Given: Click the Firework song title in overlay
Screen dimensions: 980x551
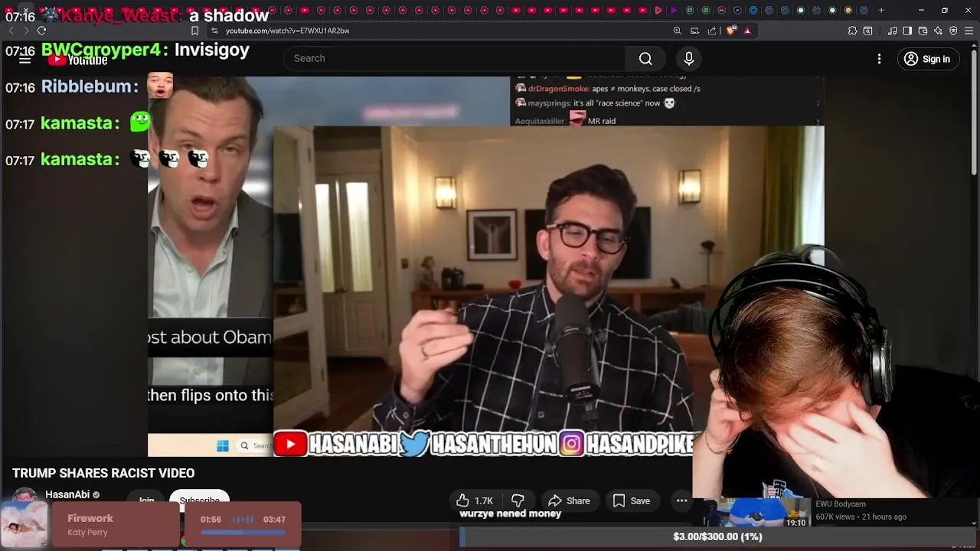Looking at the screenshot, I should click(x=90, y=518).
